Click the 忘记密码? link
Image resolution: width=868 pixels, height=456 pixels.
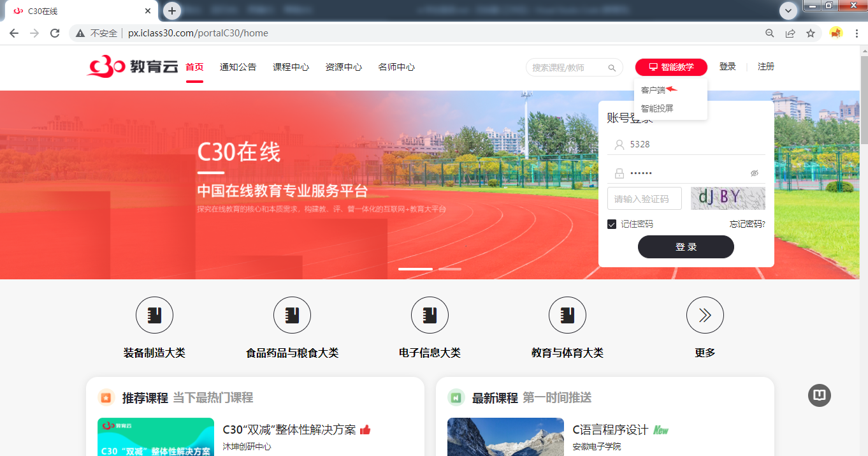[748, 224]
